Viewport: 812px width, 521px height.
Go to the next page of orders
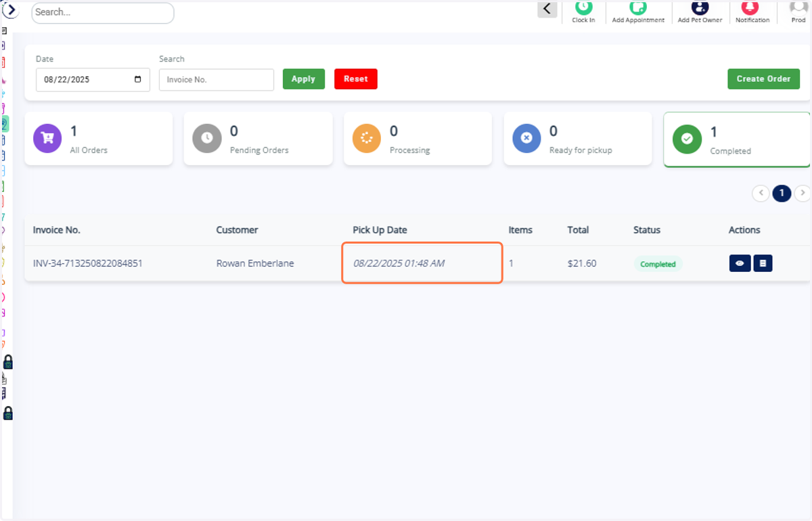(803, 194)
